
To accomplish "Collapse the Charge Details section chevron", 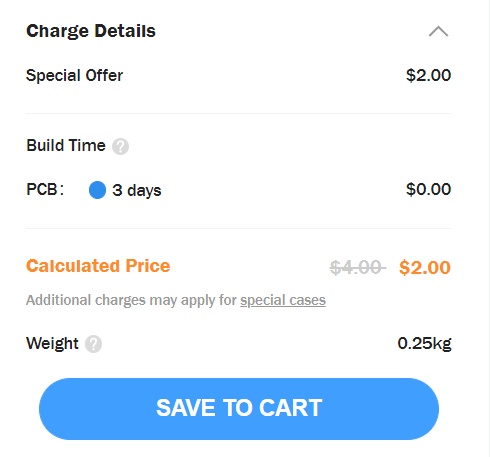I will 438,31.
